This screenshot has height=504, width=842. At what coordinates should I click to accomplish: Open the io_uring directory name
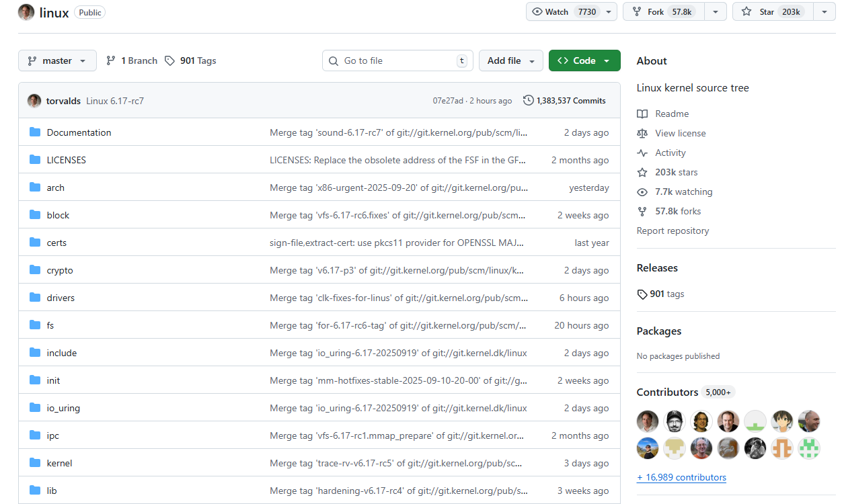click(x=63, y=408)
